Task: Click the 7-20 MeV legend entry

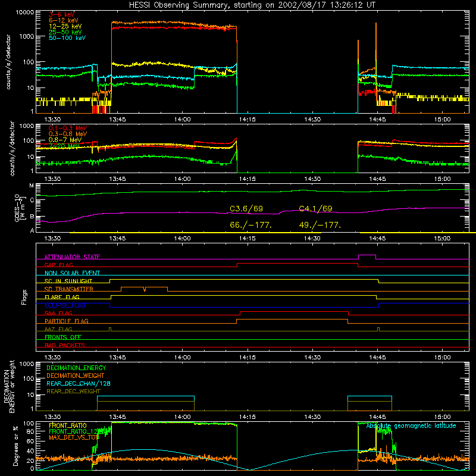Action: [64, 146]
